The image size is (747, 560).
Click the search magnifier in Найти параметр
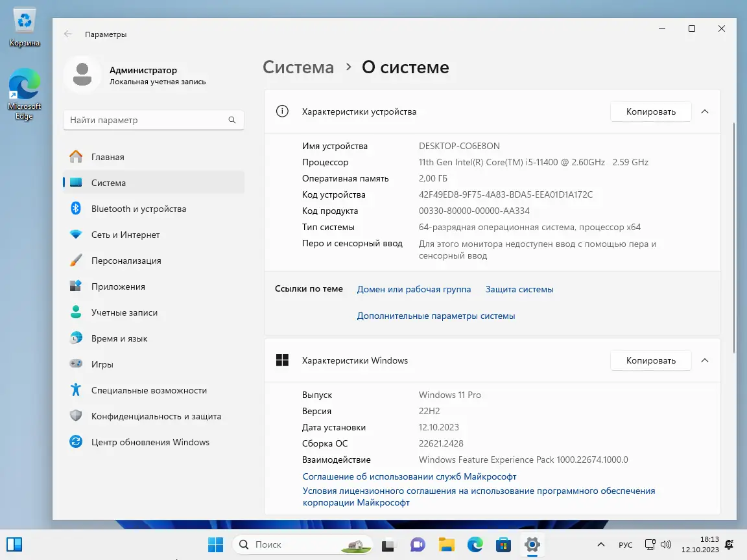point(232,120)
